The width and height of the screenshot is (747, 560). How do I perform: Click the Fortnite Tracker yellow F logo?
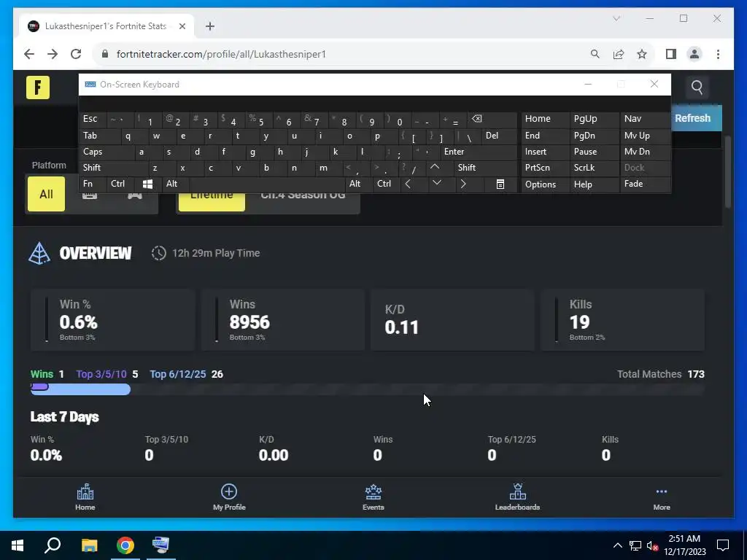(x=38, y=87)
